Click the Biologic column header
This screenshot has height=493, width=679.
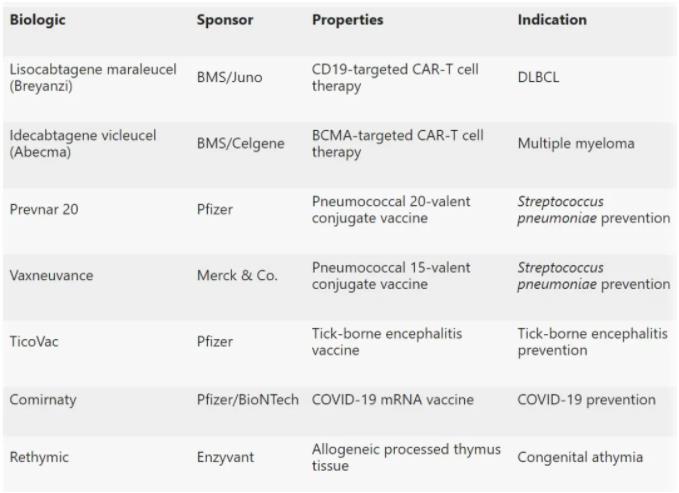point(39,20)
